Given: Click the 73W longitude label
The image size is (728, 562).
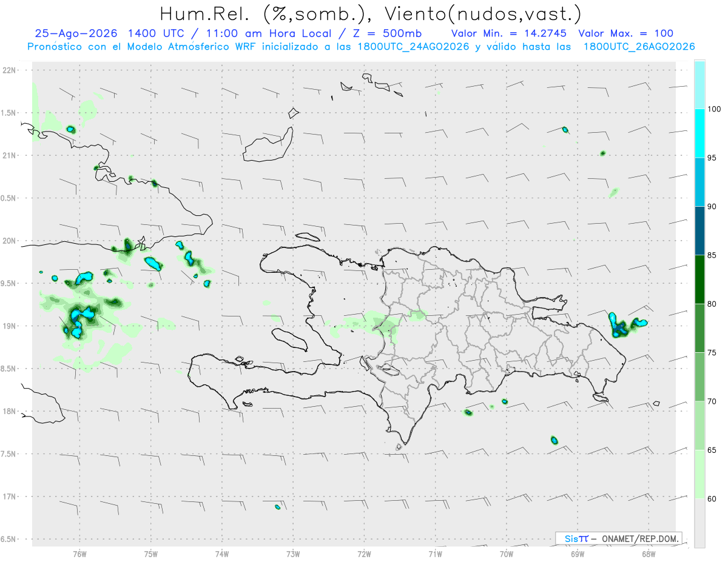Looking at the screenshot, I should point(293,554).
